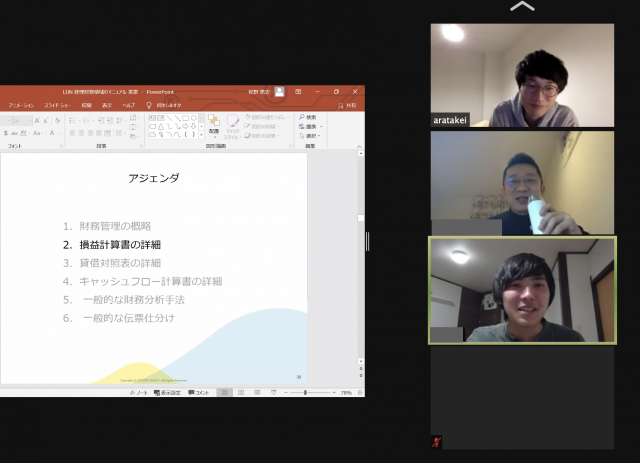Select triangle shape in gallery
The image size is (640, 463).
coord(161,126)
